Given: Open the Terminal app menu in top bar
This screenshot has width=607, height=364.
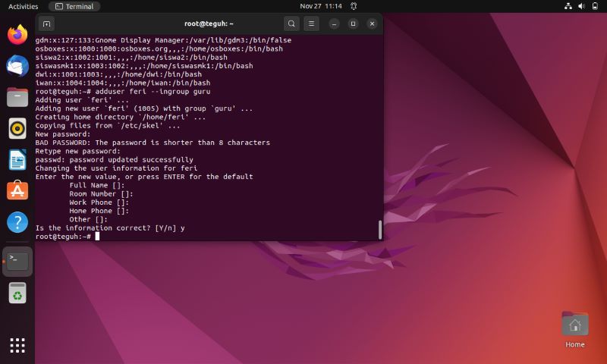Looking at the screenshot, I should (x=74, y=6).
